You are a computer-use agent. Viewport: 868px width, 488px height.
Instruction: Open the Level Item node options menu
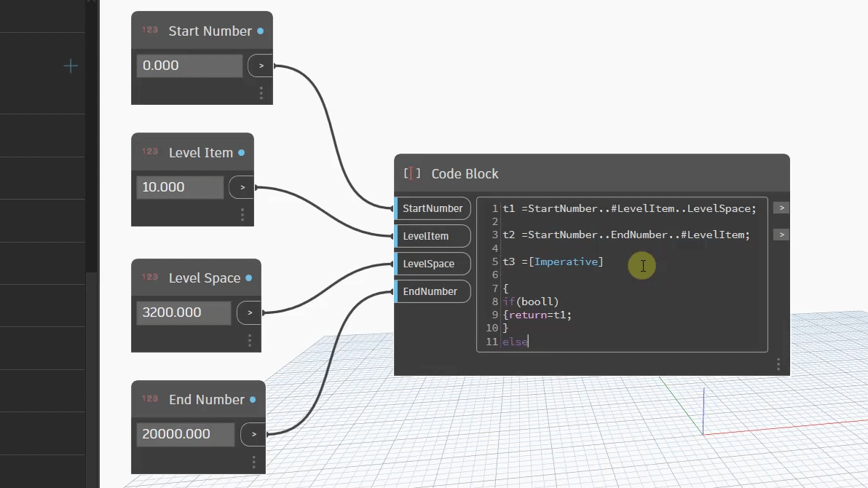[x=242, y=215]
